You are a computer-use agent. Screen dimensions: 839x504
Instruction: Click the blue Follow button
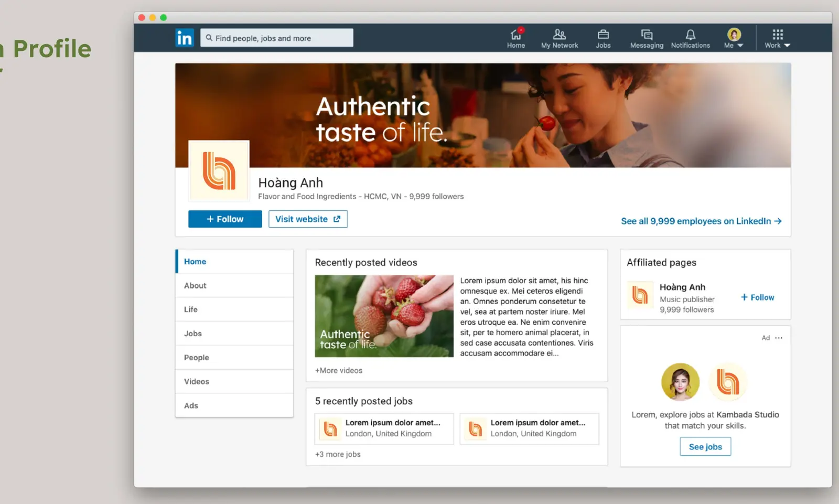[225, 219]
